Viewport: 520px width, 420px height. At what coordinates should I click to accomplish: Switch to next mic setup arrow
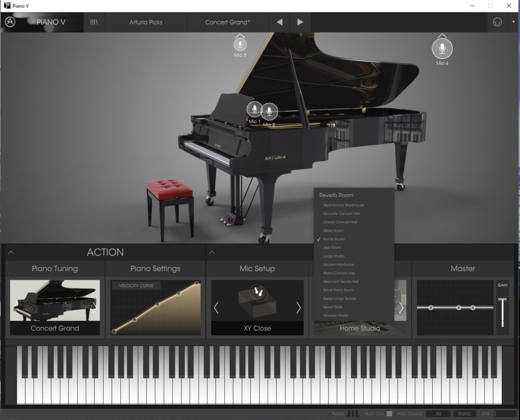(299, 308)
